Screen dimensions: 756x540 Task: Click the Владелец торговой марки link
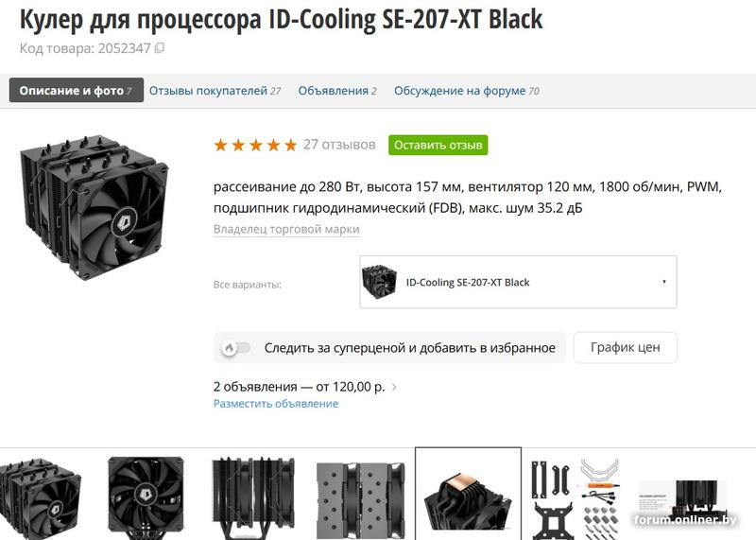click(x=286, y=229)
